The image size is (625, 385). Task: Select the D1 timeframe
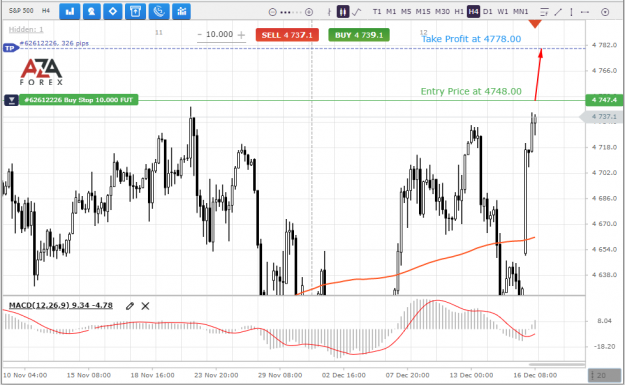[487, 12]
